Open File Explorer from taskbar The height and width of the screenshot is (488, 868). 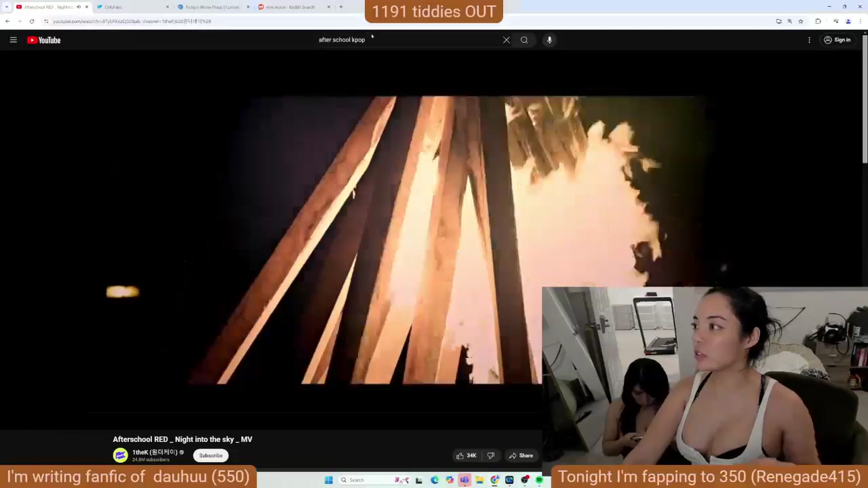point(479,480)
